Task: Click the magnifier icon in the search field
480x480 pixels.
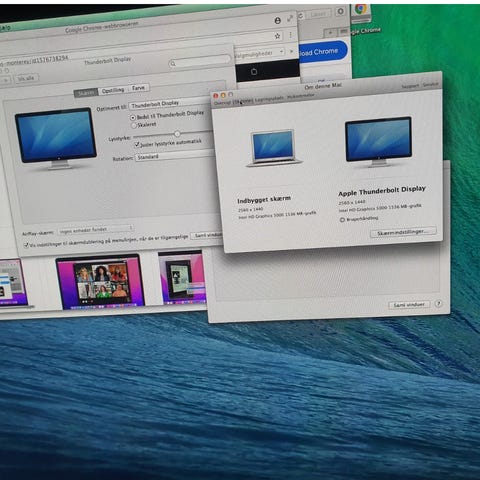Action: click(x=173, y=64)
